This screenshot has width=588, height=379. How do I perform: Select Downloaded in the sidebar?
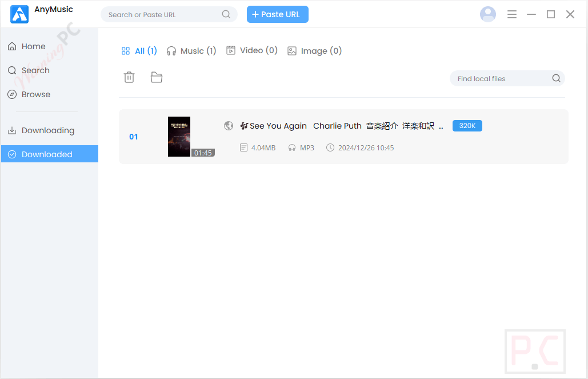[50, 154]
